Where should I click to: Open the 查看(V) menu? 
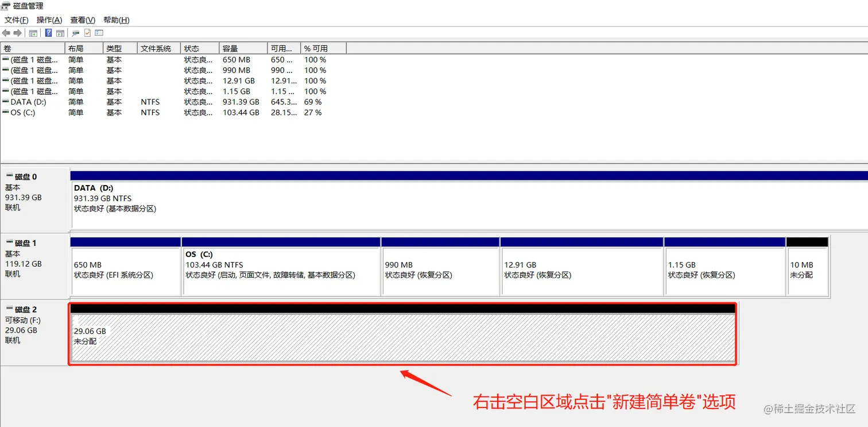83,20
